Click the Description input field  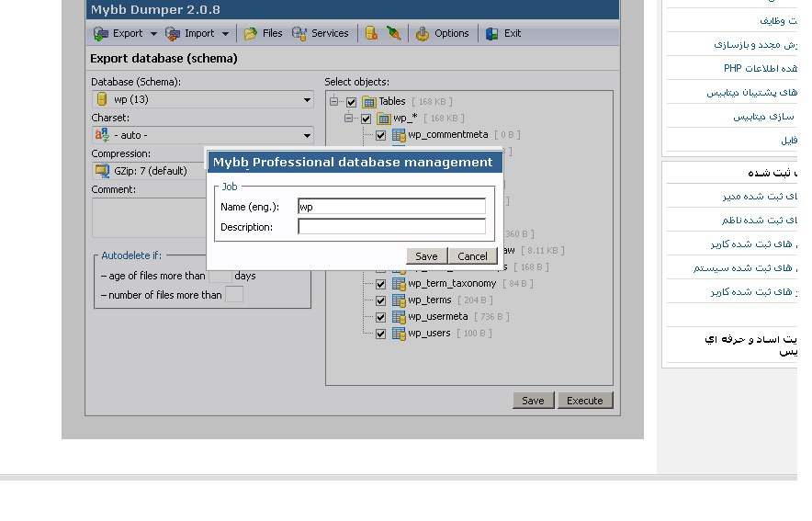[x=391, y=227]
